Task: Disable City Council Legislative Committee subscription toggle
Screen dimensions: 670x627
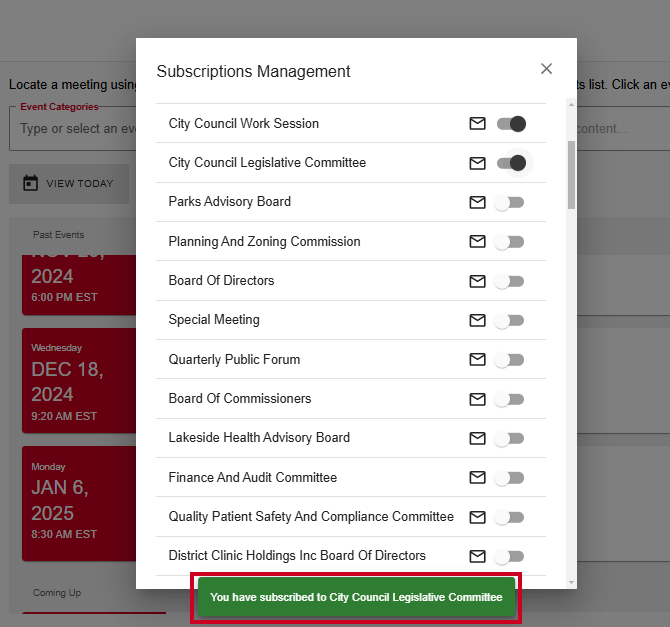Action: click(511, 163)
